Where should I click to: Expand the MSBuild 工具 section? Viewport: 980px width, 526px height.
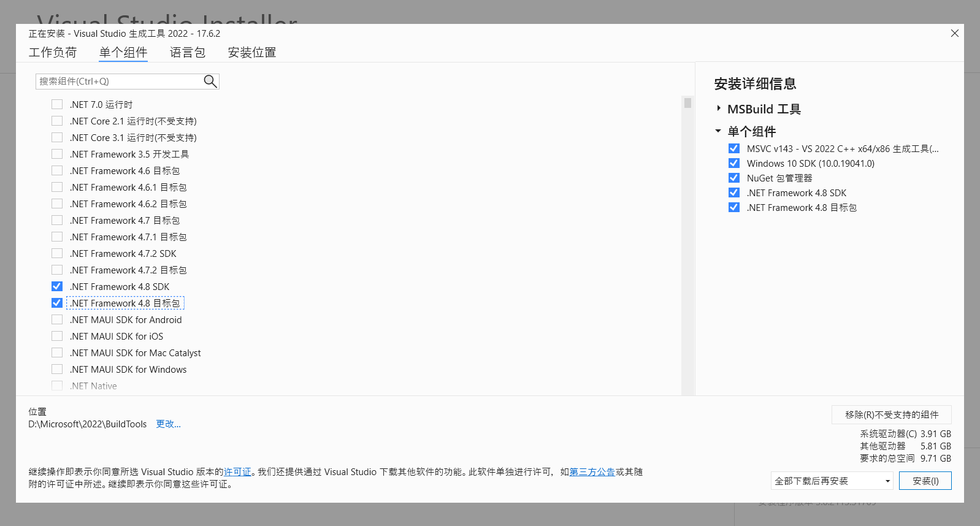(718, 109)
